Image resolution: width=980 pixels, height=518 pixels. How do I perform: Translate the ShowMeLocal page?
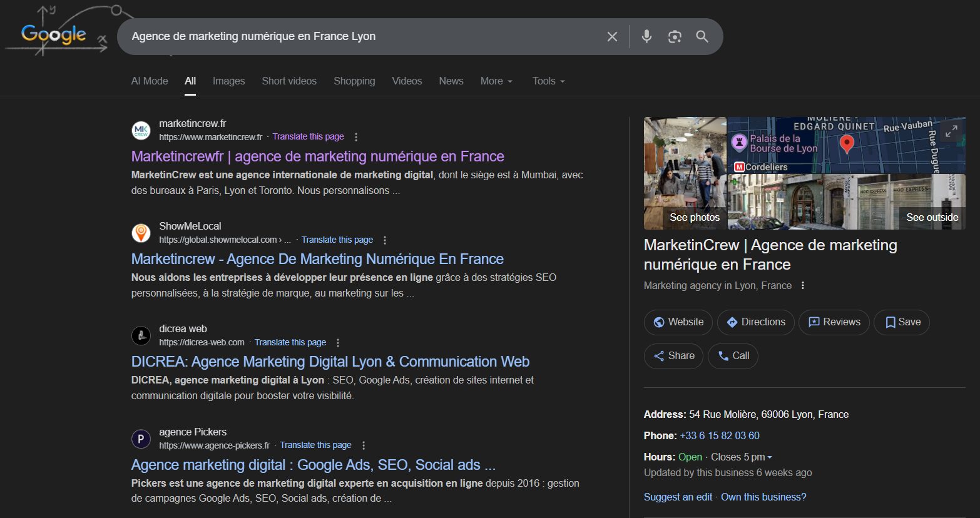pos(337,240)
